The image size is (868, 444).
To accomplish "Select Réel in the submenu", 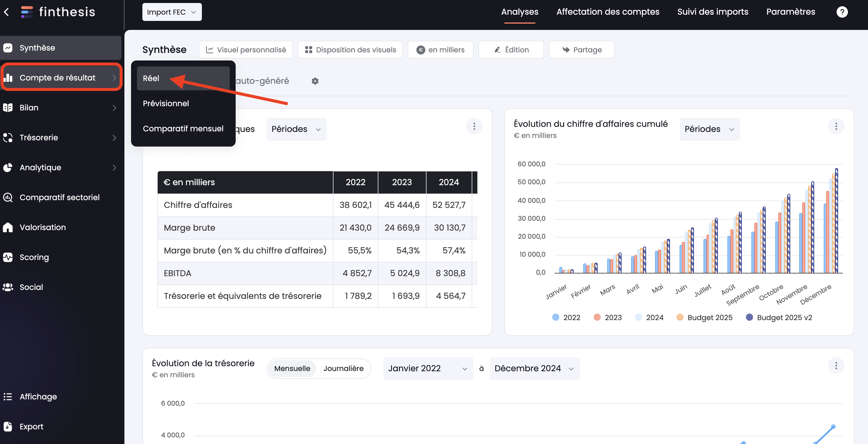I will [183, 78].
